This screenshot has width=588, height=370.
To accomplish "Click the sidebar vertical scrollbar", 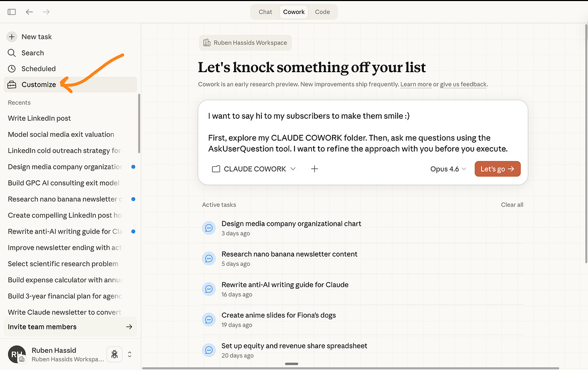I will point(139,124).
